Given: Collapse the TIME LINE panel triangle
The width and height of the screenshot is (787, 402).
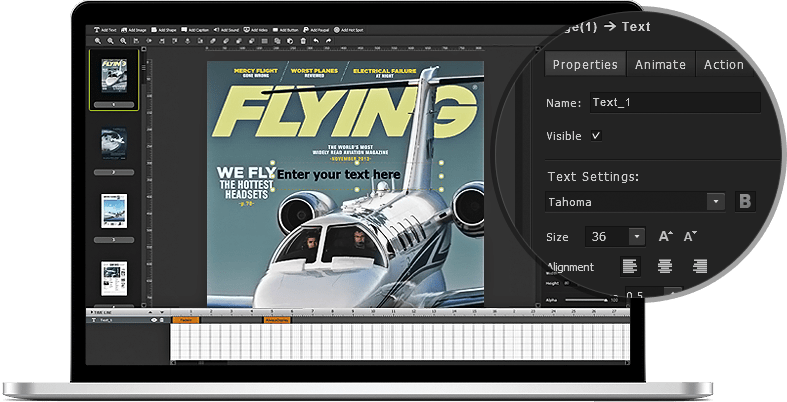Looking at the screenshot, I should coord(92,312).
